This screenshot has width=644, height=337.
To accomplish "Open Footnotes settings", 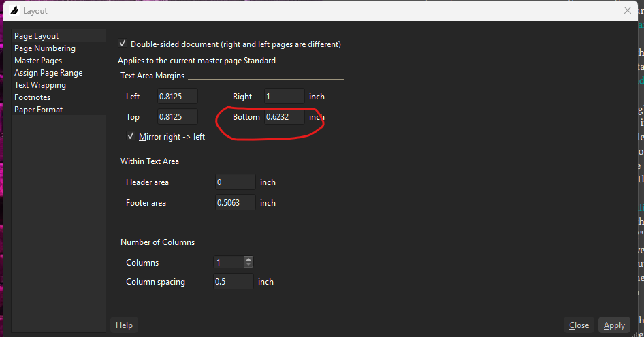I will 33,97.
